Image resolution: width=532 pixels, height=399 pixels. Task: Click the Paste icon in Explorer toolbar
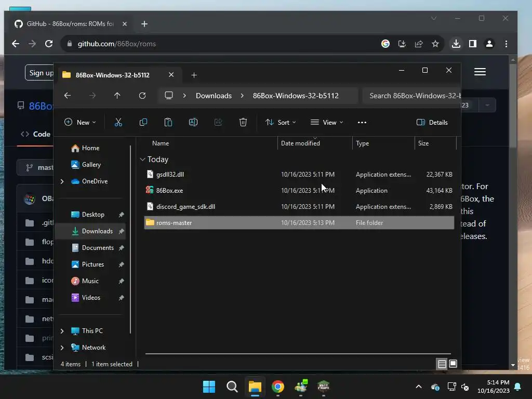pos(168,123)
